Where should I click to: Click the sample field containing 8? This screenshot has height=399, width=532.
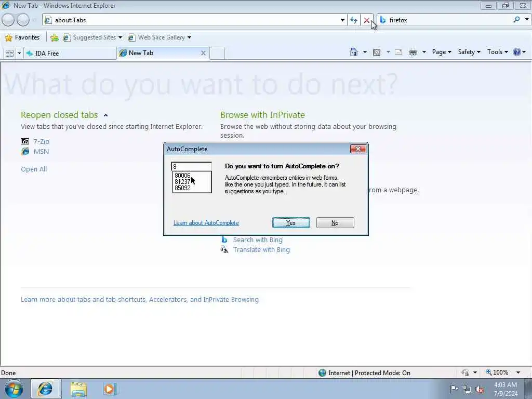click(x=192, y=166)
